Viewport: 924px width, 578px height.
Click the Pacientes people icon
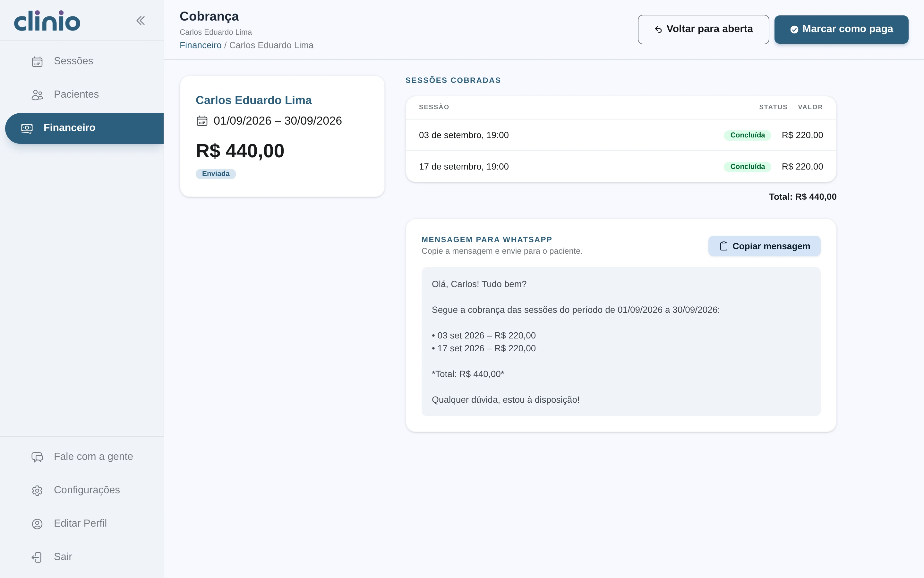click(37, 95)
